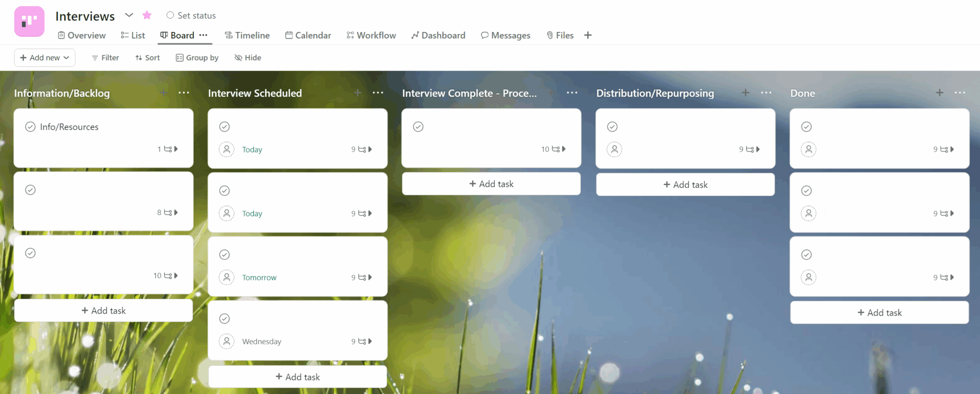Open Information/Backlog column more options
Image resolution: width=980 pixels, height=394 pixels.
[184, 93]
